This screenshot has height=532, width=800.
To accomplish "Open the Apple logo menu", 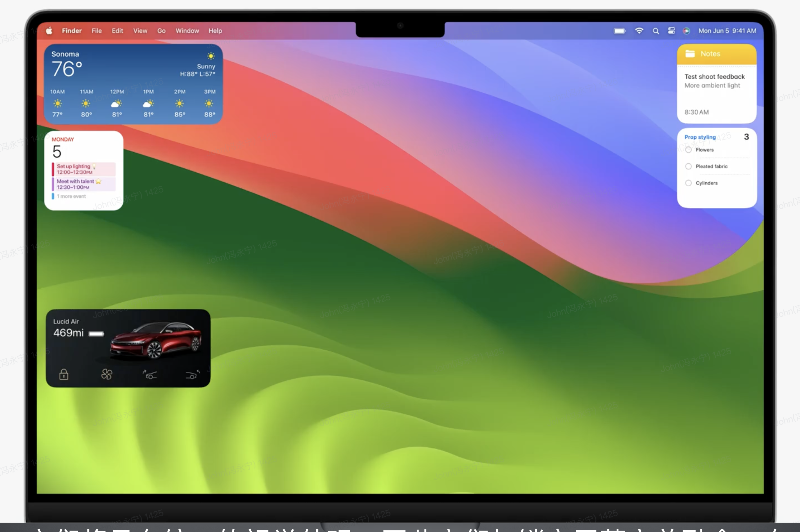I will point(49,31).
